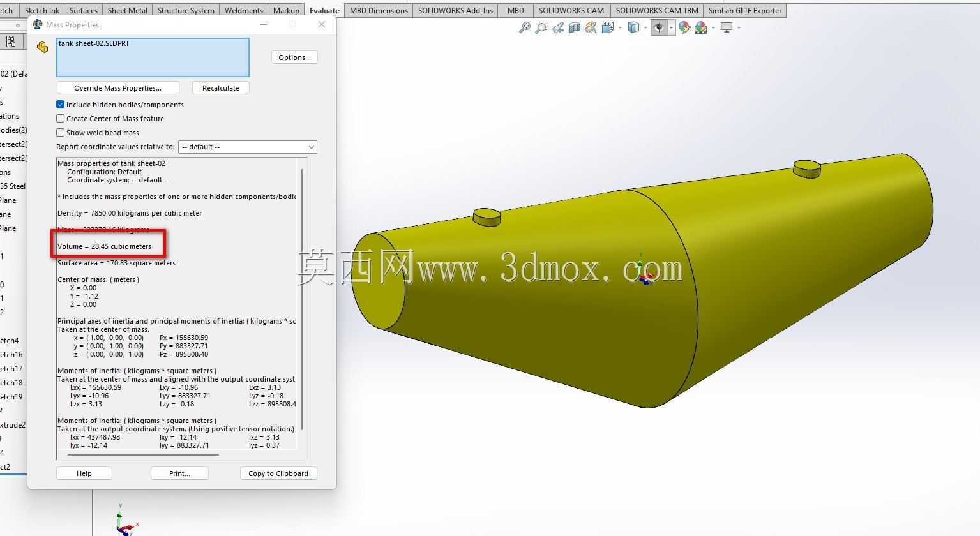This screenshot has height=536, width=980.
Task: Open the SOLIDWORKS CAM tab
Action: tap(571, 10)
